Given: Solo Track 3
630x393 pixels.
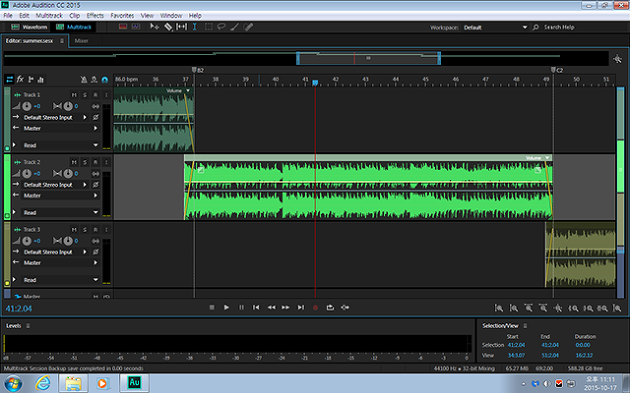Looking at the screenshot, I should [85, 229].
